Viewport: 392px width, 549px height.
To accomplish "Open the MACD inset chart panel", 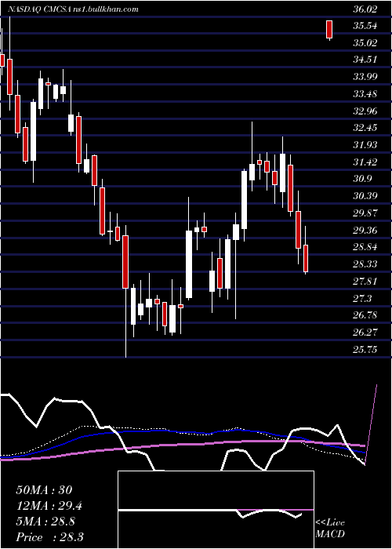I will coord(216,510).
